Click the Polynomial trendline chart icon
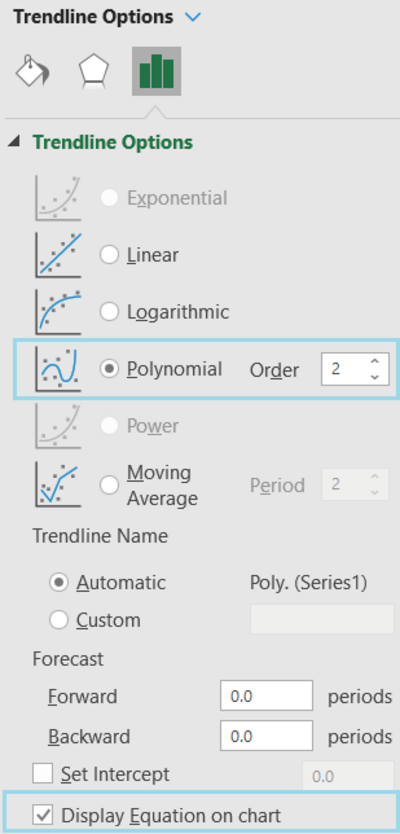 [x=59, y=369]
